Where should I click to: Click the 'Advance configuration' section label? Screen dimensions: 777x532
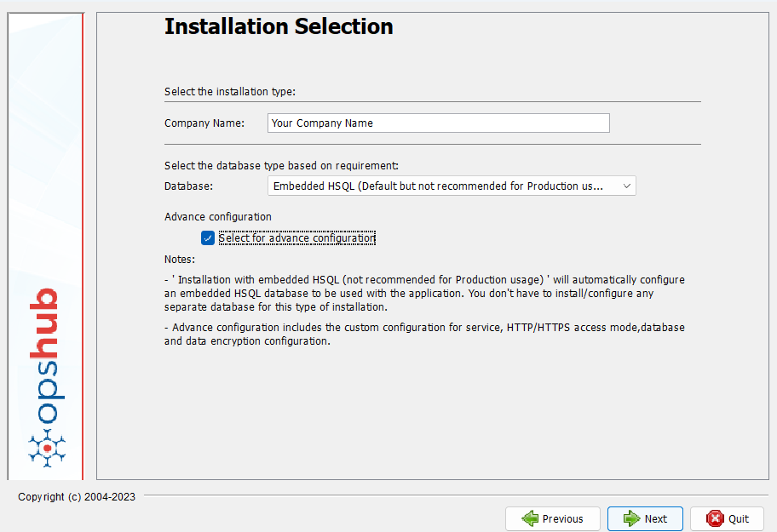218,217
